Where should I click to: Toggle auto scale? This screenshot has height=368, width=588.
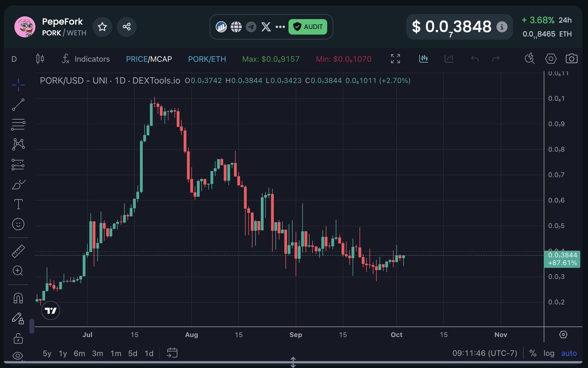(x=569, y=353)
